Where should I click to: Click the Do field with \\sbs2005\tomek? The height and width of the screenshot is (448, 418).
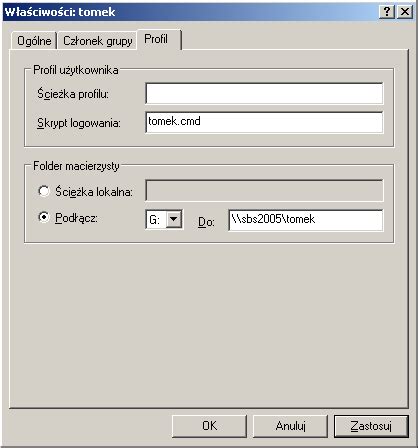tap(306, 220)
